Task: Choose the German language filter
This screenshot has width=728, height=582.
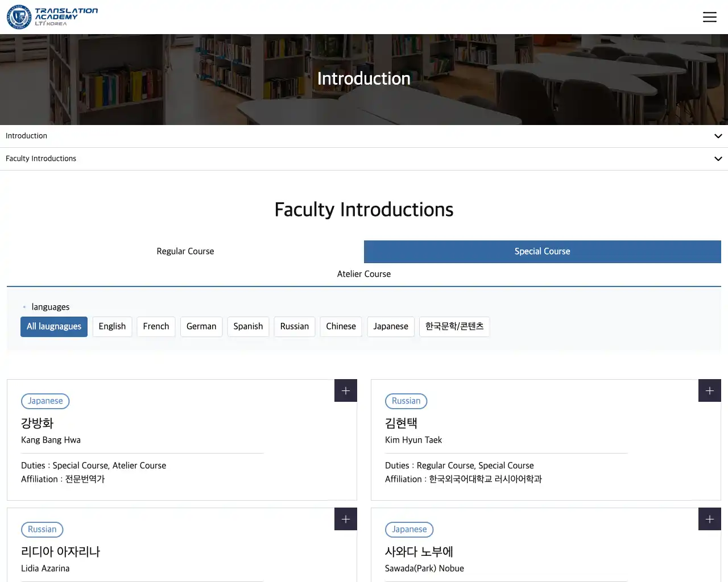Action: [x=201, y=326]
